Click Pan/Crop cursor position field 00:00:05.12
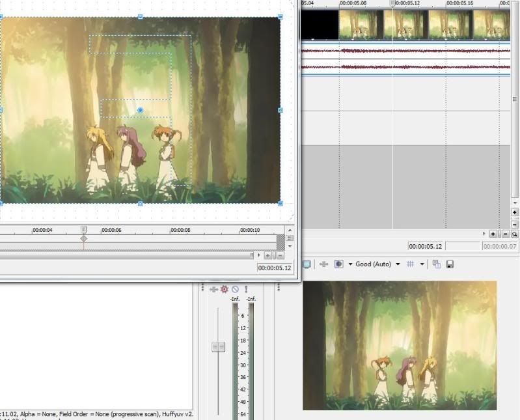520x420 pixels. tap(275, 268)
